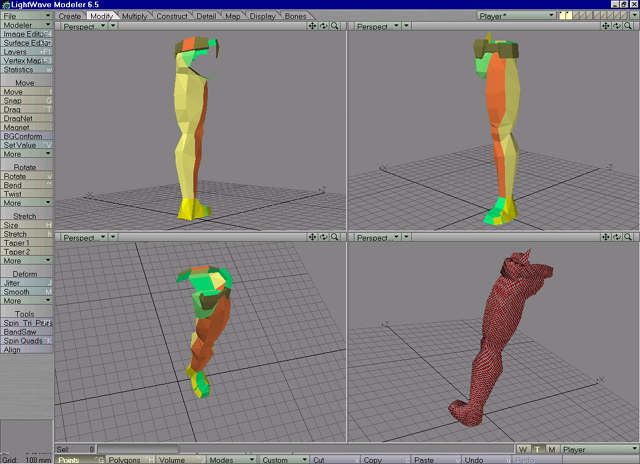Viewport: 640px width, 464px height.
Task: Select the Twist tool
Action: point(27,194)
